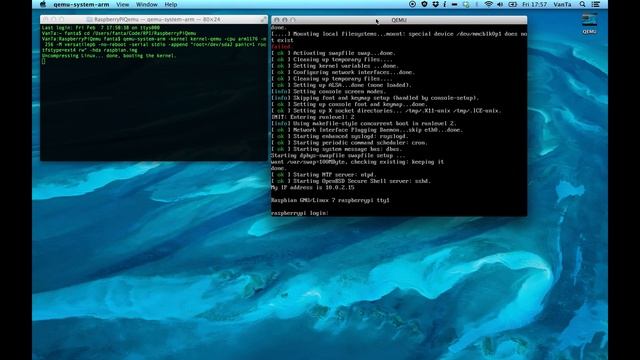Click the green globe menu bar icon
640x360 pixels.
point(466,4)
